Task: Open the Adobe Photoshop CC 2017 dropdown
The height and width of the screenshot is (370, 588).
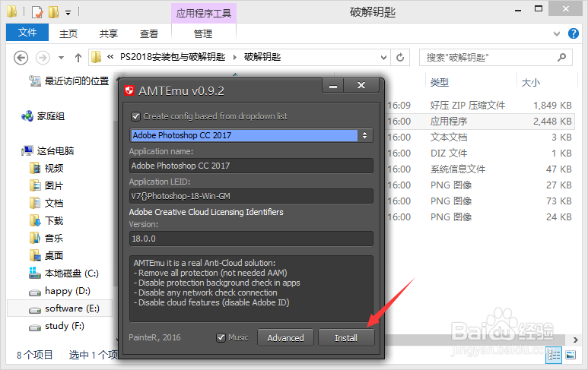Action: click(x=251, y=135)
